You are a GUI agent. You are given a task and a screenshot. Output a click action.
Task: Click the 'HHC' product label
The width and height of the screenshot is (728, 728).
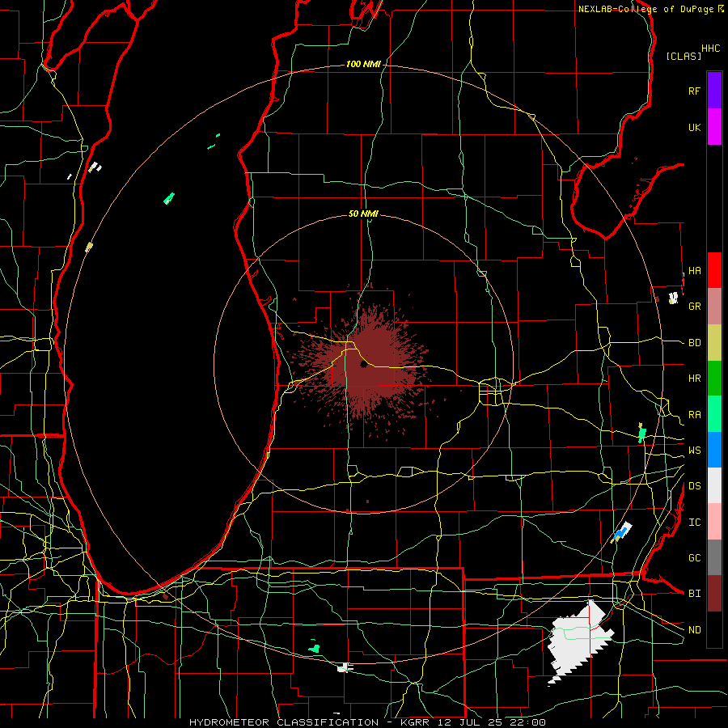pos(711,49)
